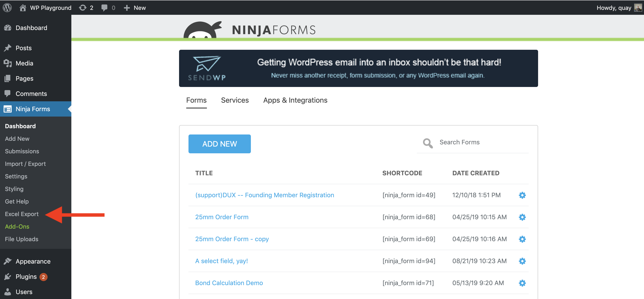Screen dimensions: 644x299
Task: Open Excel Export in Ninja Forms submenu
Action: click(22, 214)
